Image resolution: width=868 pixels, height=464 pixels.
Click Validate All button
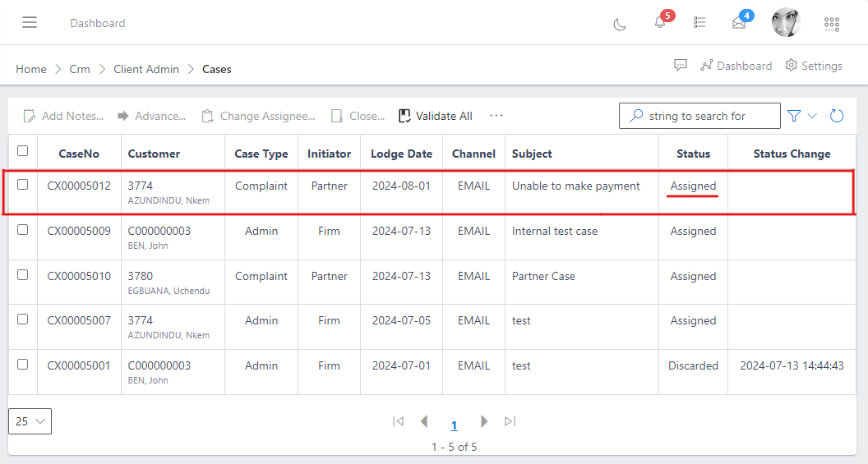pyautogui.click(x=436, y=116)
